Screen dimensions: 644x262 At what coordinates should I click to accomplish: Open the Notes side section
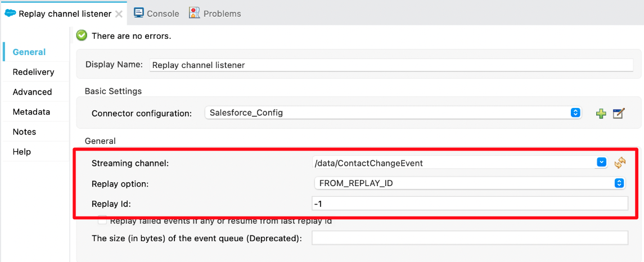click(24, 132)
